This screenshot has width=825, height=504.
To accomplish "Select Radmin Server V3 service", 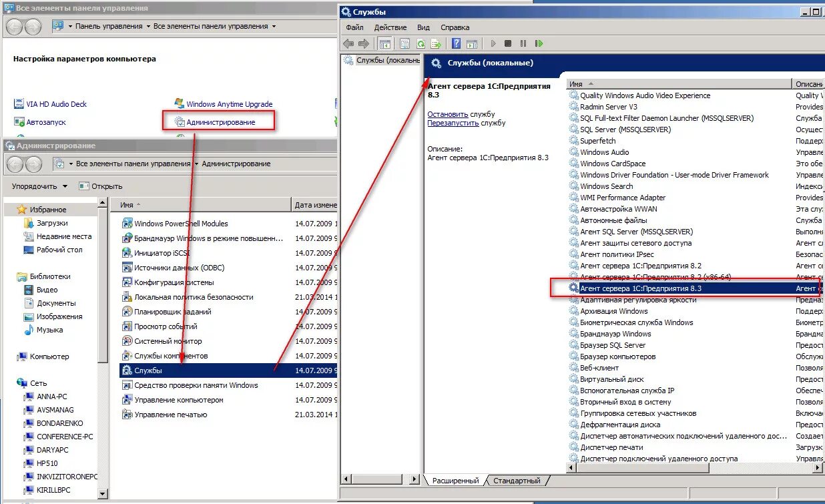I will [x=696, y=107].
